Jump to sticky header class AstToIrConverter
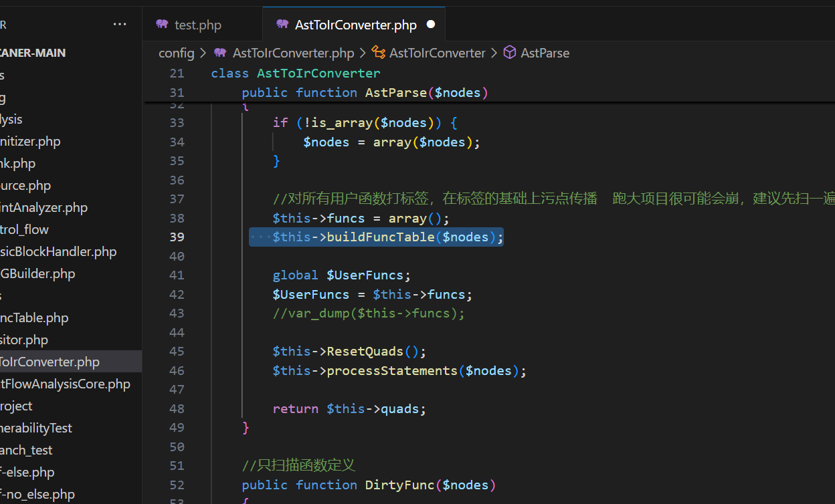Screen dimensions: 835x504 318,74
